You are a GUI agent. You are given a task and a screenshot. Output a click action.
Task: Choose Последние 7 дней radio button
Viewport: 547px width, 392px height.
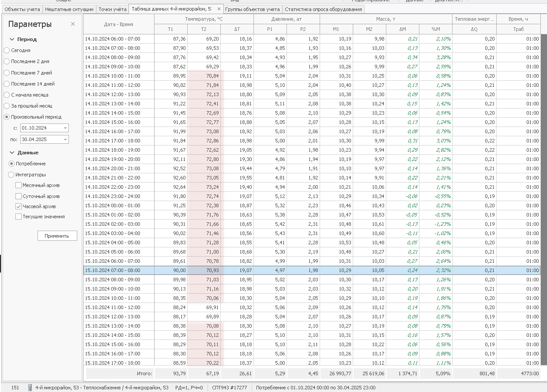[7, 73]
